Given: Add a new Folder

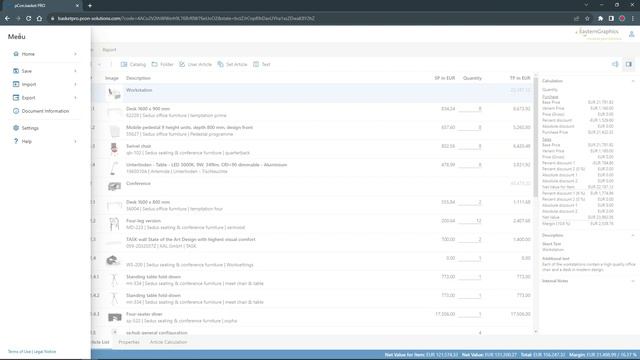Looking at the screenshot, I should (162, 64).
